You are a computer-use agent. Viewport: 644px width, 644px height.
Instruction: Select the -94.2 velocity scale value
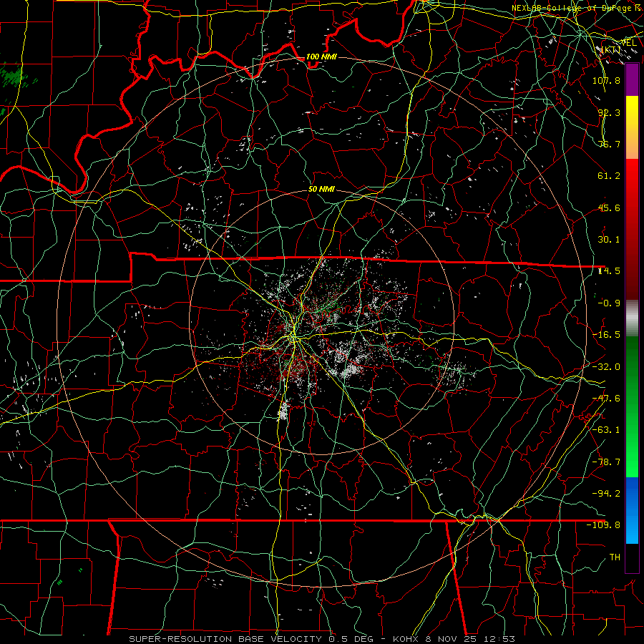pos(606,494)
